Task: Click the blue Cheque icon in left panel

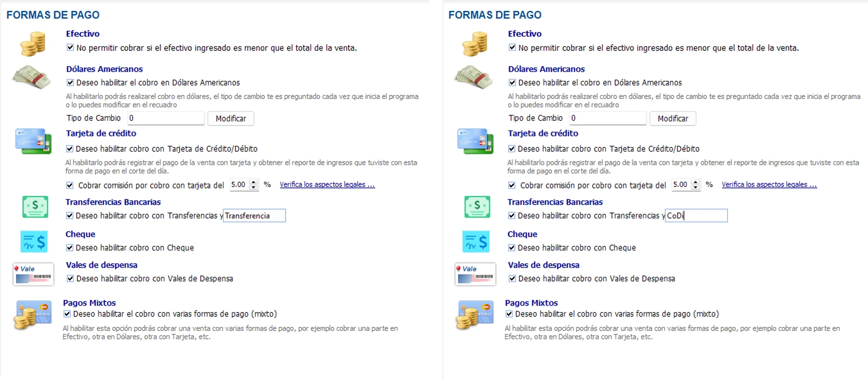Action: (34, 242)
